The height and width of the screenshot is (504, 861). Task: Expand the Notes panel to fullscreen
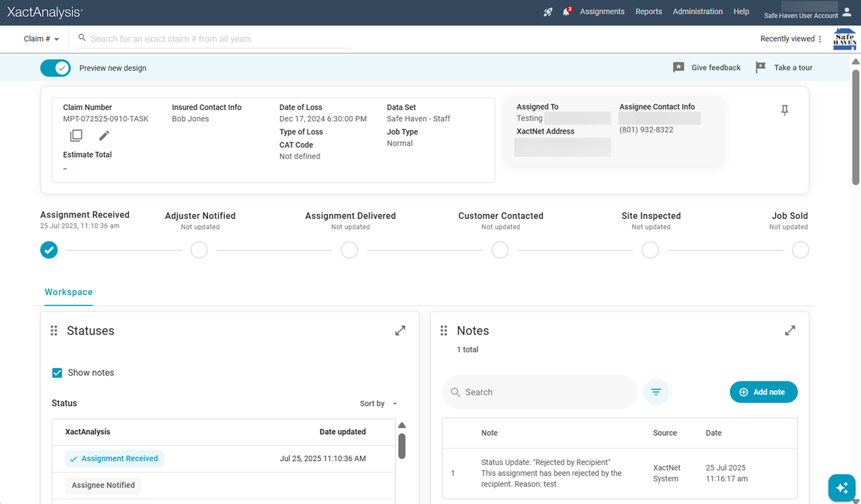(789, 330)
